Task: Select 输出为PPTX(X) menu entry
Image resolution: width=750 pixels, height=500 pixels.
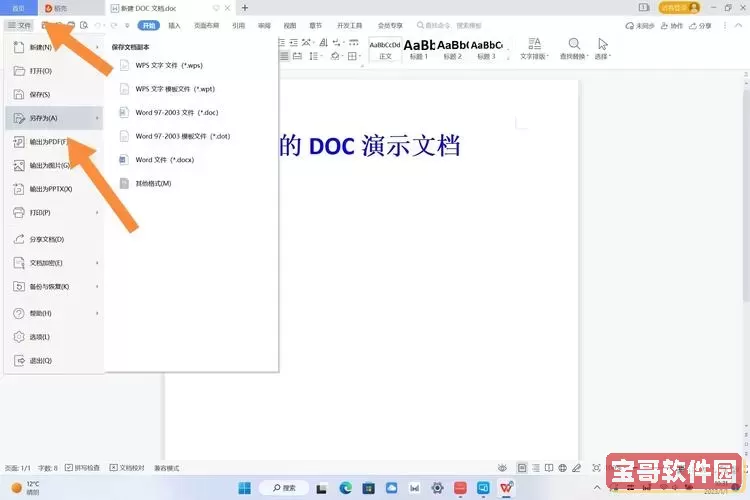Action: [x=54, y=189]
